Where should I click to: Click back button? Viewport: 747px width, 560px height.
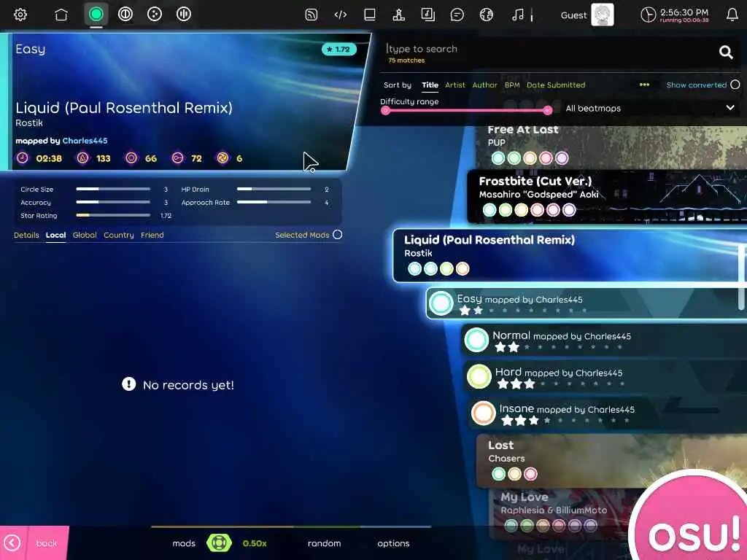click(34, 542)
